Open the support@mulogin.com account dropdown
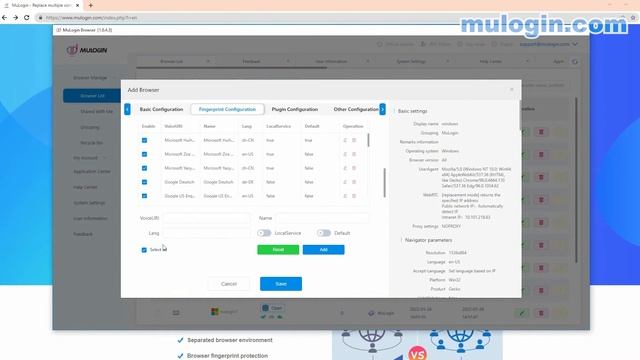Screen dimensions: 640x360 tap(549, 44)
